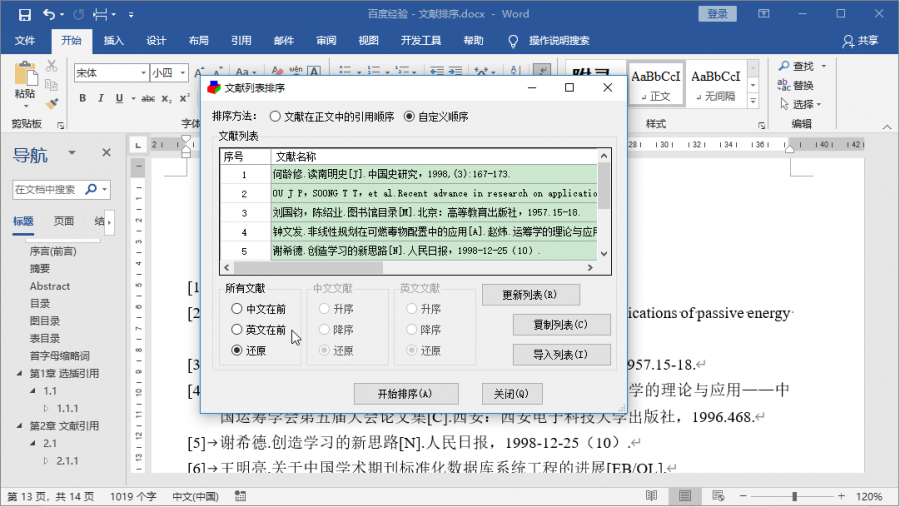Switch to Read Mode in status bar

point(651,496)
